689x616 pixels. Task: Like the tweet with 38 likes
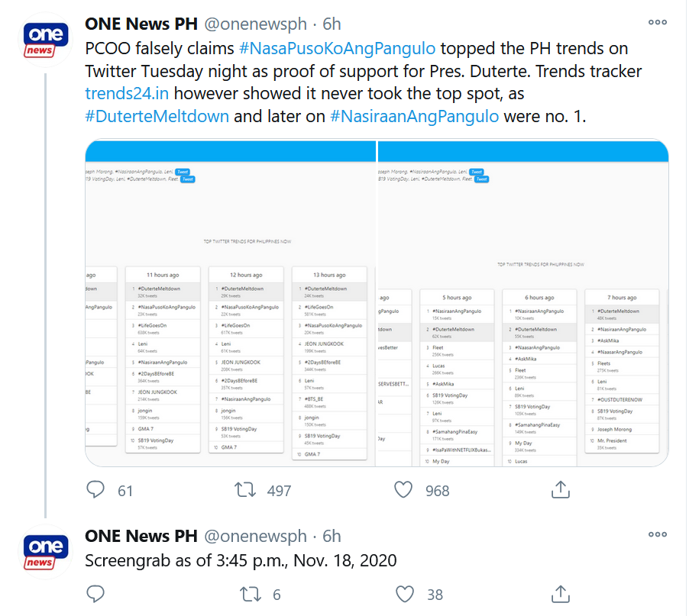405,594
